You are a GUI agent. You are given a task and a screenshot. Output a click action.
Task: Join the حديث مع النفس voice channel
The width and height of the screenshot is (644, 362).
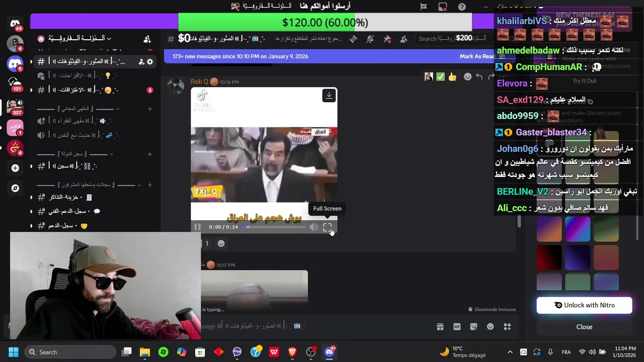coord(95,135)
